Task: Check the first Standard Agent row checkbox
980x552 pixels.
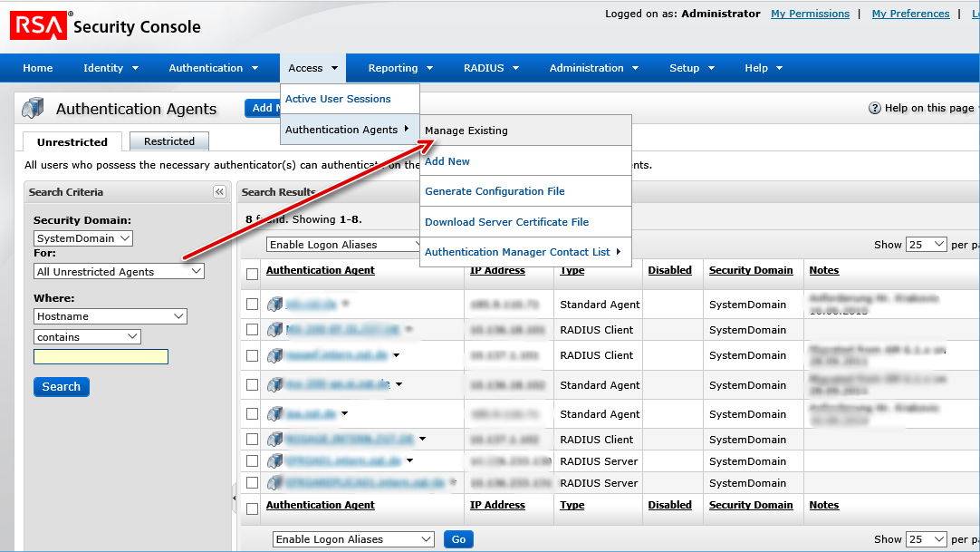Action: [252, 305]
